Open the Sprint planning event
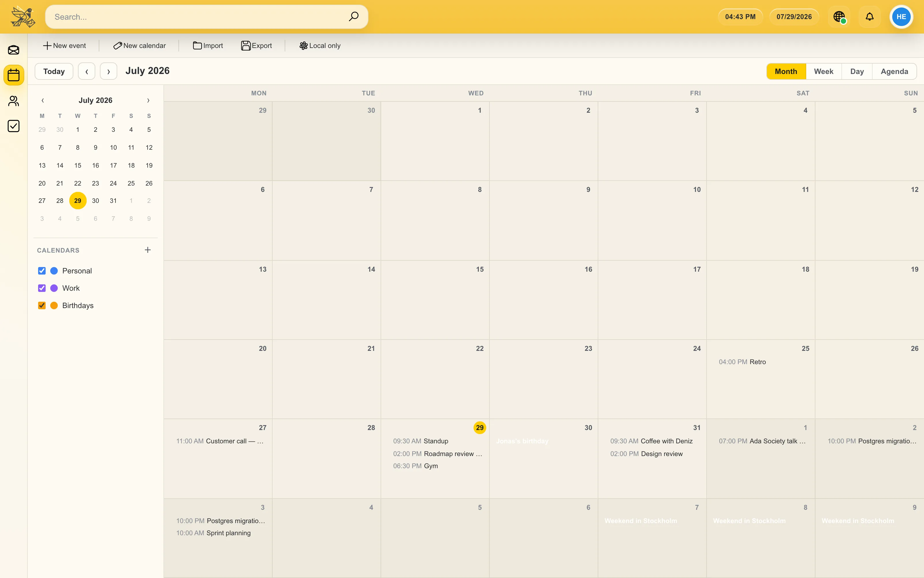The image size is (924, 578). point(218,533)
